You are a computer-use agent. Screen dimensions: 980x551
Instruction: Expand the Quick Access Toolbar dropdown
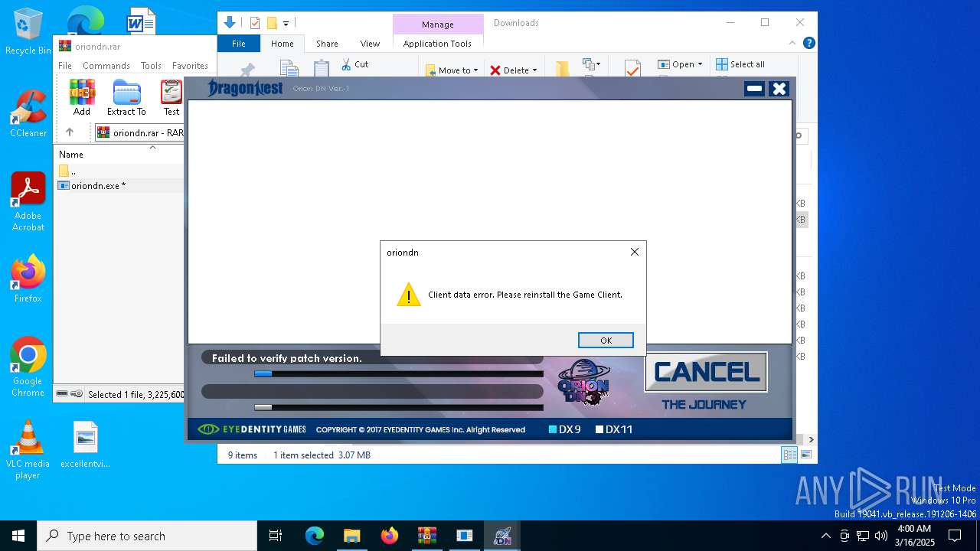(x=286, y=23)
